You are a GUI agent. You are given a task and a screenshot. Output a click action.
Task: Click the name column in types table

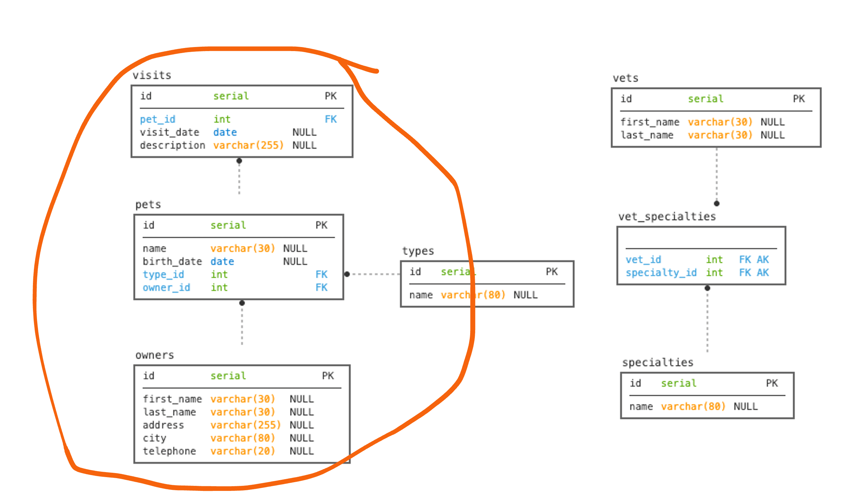pos(422,296)
